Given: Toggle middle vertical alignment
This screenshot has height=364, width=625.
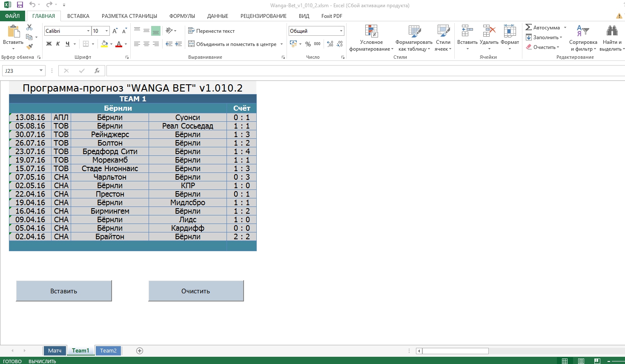Looking at the screenshot, I should [146, 31].
